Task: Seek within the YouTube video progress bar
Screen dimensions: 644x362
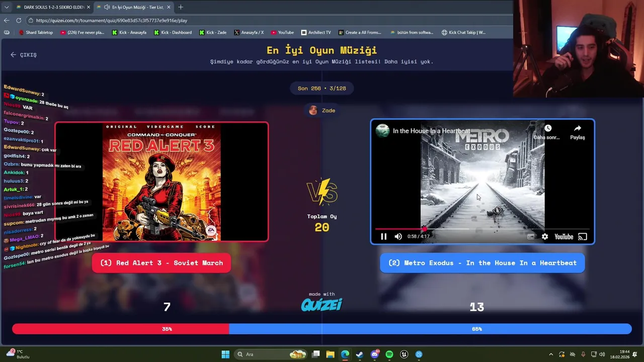Action: (482, 229)
